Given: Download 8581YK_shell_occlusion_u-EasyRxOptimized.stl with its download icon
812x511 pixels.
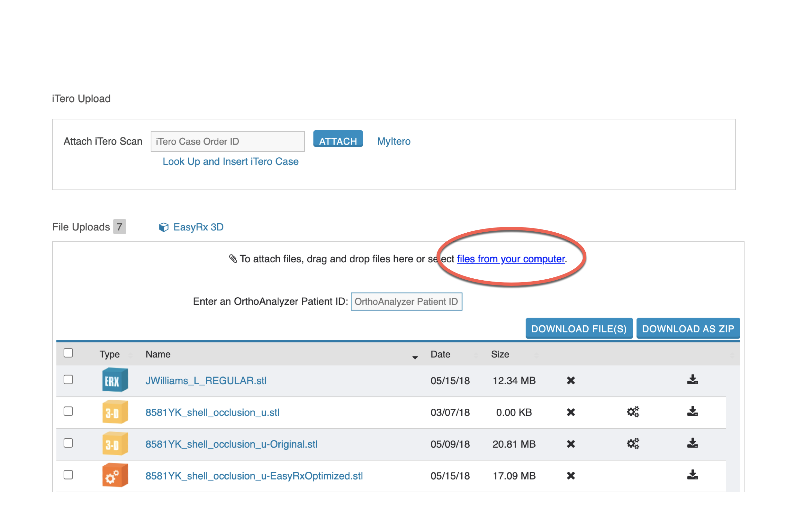Looking at the screenshot, I should 692,475.
